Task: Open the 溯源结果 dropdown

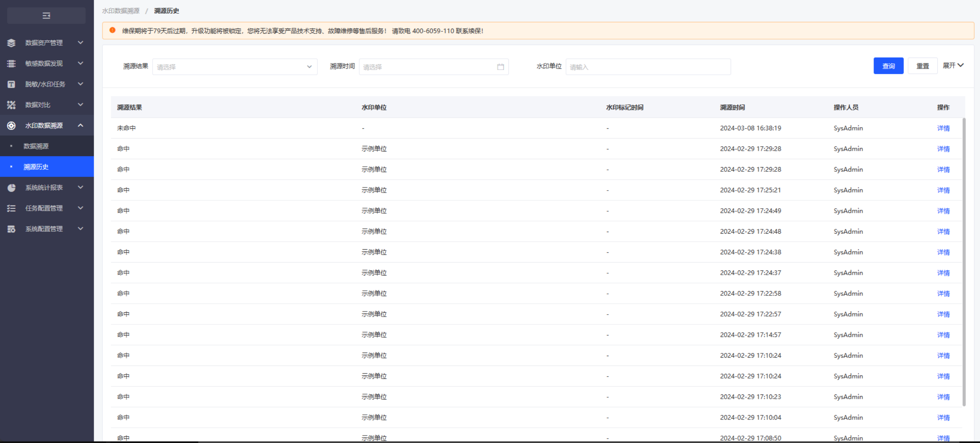Action: tap(235, 67)
